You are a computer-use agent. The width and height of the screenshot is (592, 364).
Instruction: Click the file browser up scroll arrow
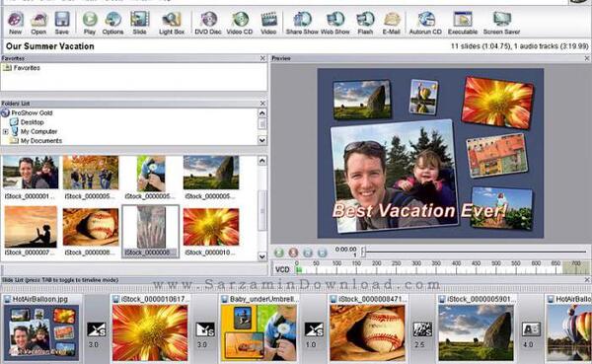coord(262,161)
